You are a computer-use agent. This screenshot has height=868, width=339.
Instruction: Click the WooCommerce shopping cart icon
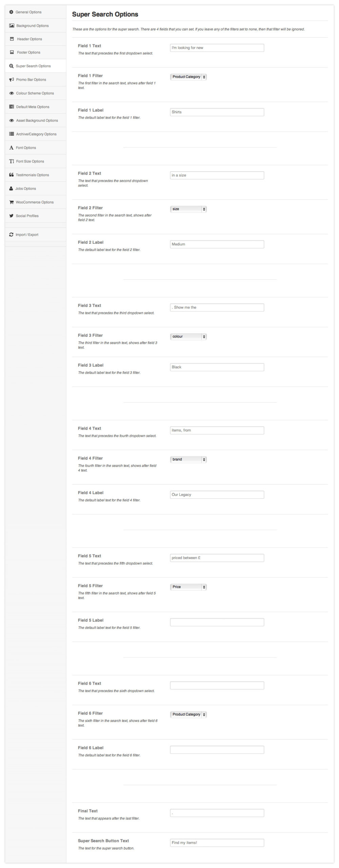click(x=12, y=202)
